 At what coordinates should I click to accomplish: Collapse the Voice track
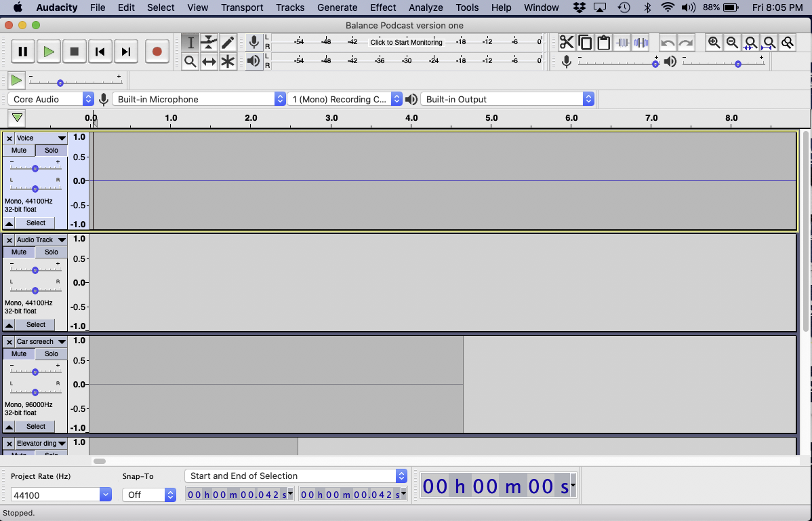(x=9, y=223)
